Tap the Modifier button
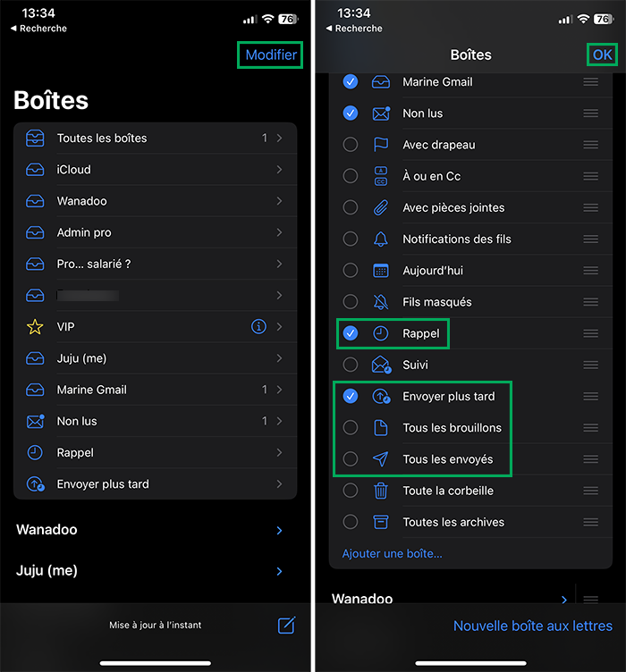 [271, 55]
